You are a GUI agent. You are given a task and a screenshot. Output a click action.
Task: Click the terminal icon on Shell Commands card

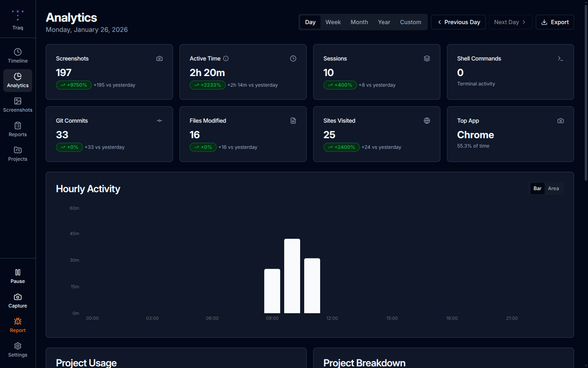[x=561, y=58]
